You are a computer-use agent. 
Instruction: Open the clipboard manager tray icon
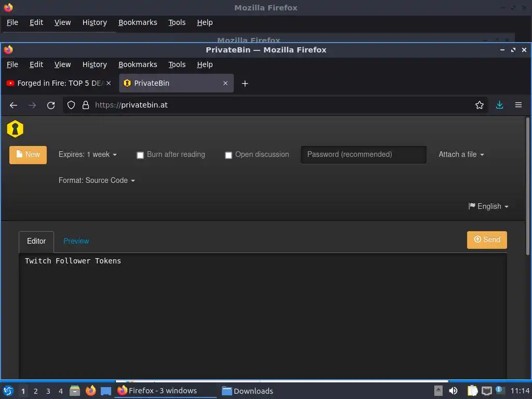(472, 391)
